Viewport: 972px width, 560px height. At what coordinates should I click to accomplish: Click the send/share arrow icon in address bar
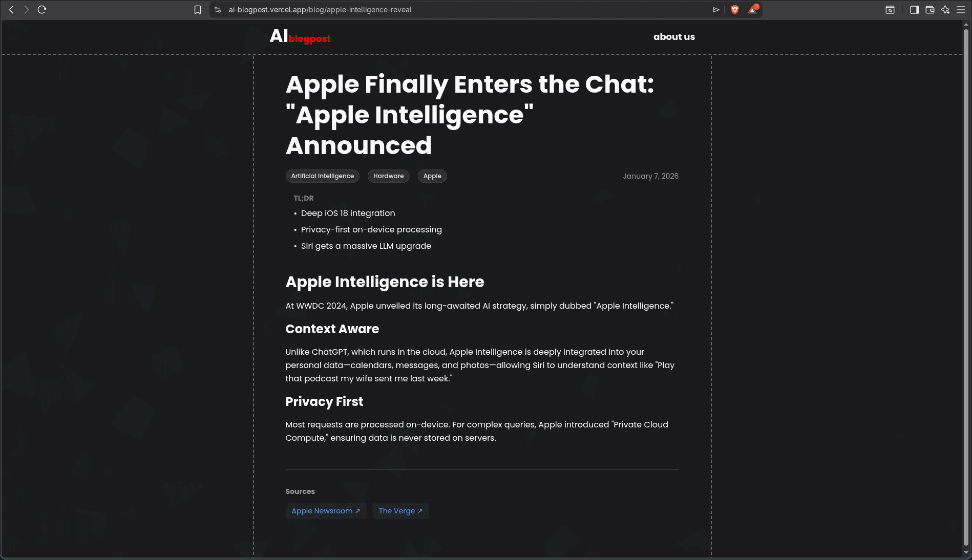tap(716, 10)
